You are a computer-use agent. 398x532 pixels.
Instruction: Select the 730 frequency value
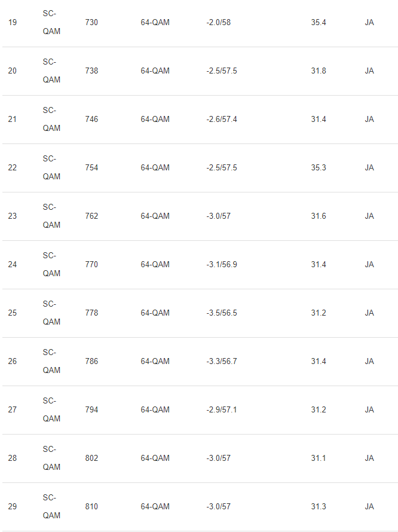[91, 22]
